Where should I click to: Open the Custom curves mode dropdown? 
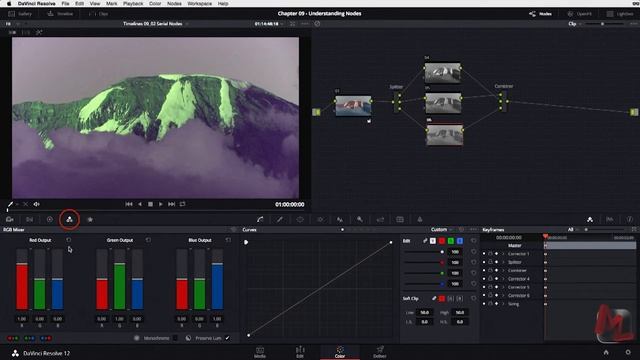click(x=442, y=230)
